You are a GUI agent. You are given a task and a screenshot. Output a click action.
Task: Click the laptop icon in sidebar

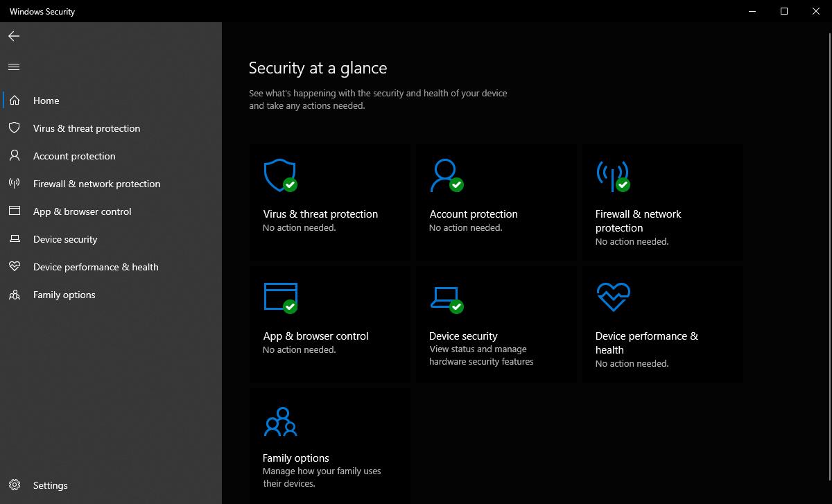(x=15, y=239)
